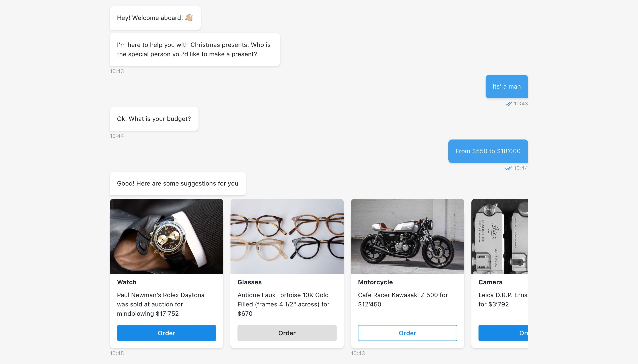This screenshot has height=364, width=638.
Task: Click the grey Order button for Glasses
Action: 287,333
